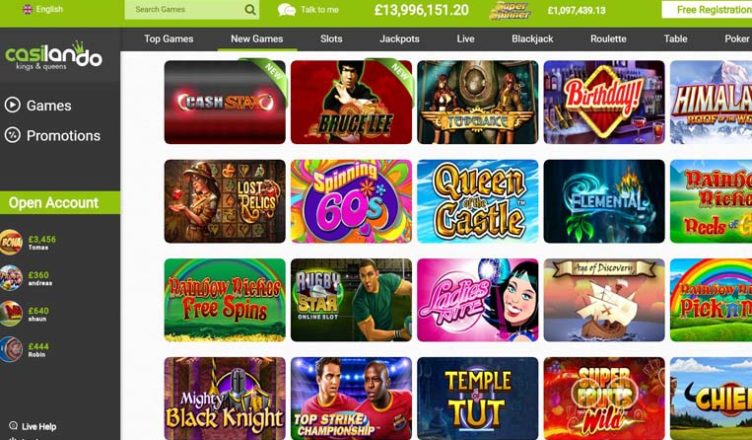The image size is (752, 440).
Task: Switch to the Slots tab
Action: 331,39
